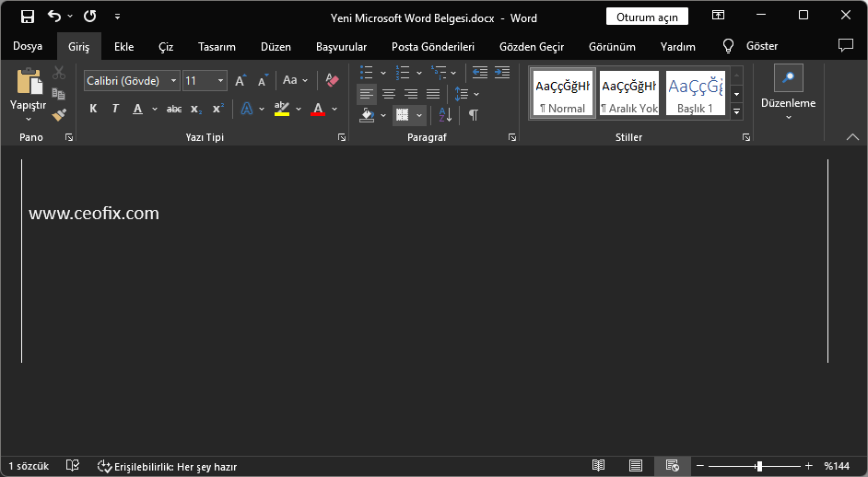Toggle subscript x₂ formatting

coord(196,109)
